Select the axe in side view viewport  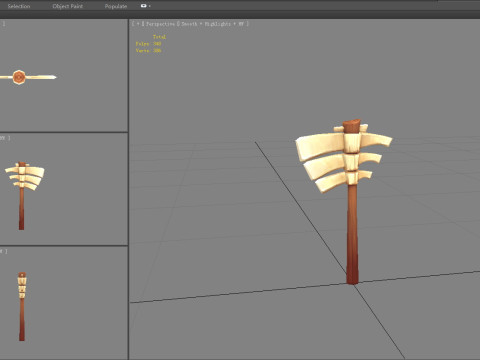[22, 307]
